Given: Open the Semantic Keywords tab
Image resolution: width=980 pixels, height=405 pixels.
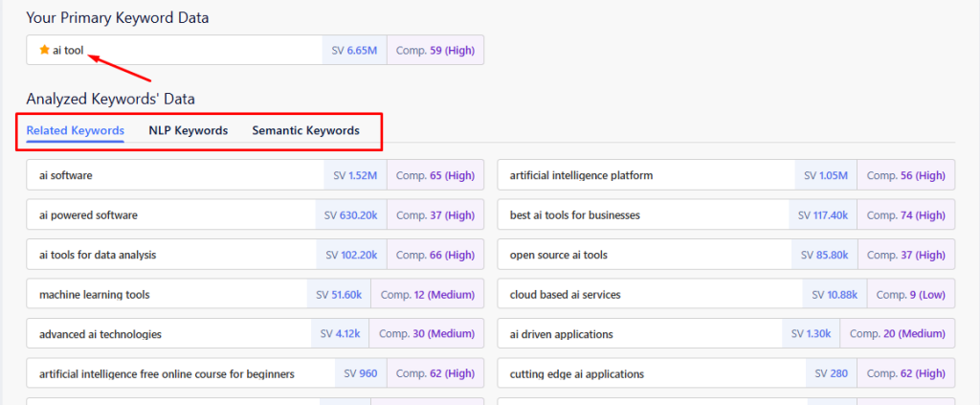Looking at the screenshot, I should [305, 130].
